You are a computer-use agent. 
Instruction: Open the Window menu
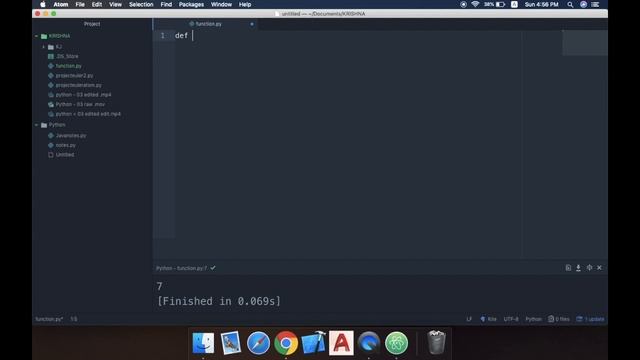point(221,4)
